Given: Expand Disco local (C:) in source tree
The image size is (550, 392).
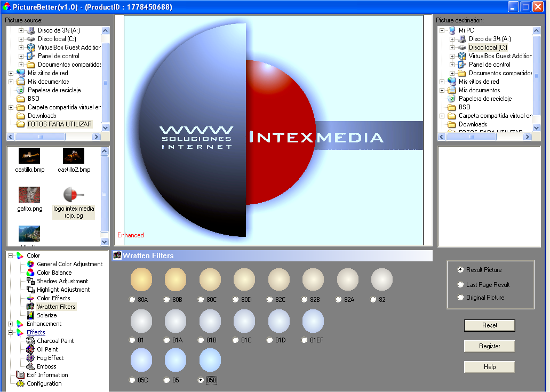Looking at the screenshot, I should coord(21,39).
